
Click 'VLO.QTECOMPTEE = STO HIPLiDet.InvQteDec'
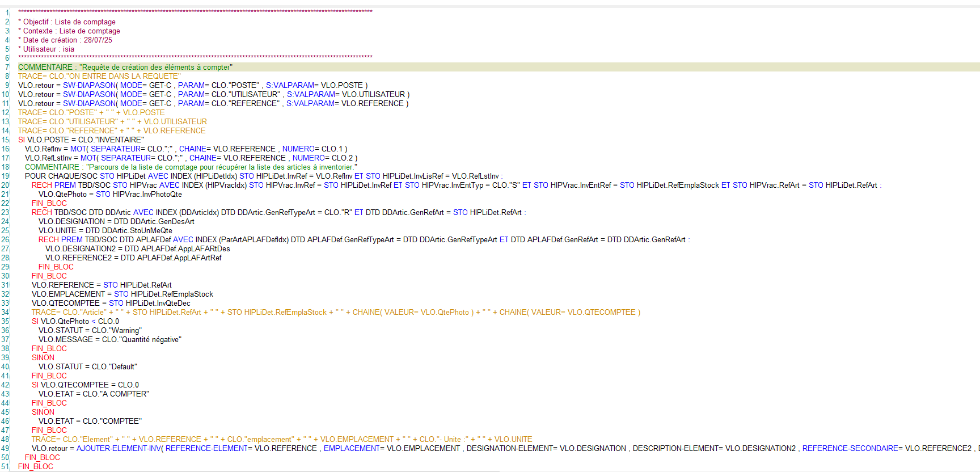tap(111, 303)
